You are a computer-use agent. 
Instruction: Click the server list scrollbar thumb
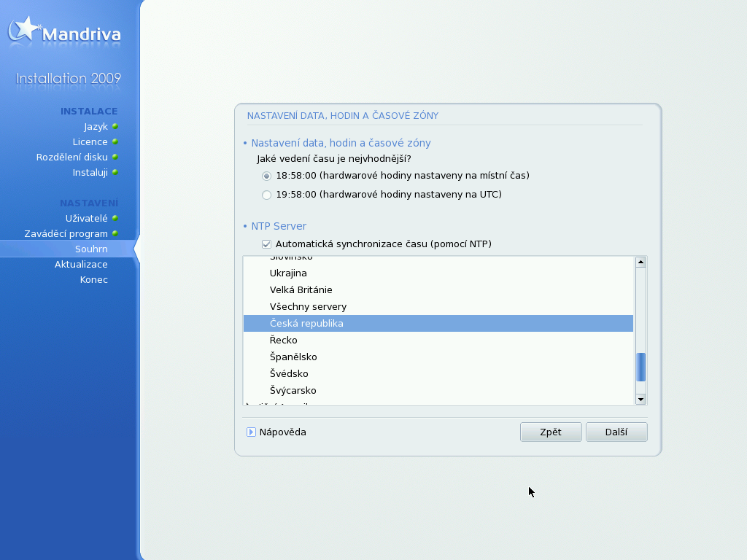(640, 367)
